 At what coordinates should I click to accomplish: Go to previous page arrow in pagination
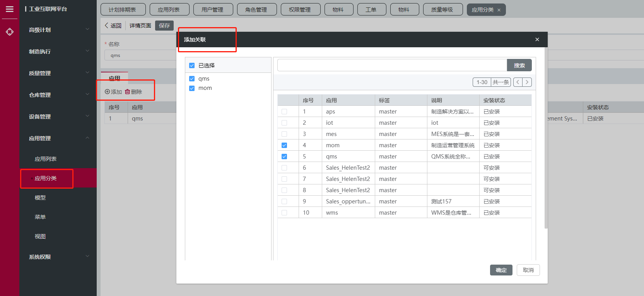(x=518, y=82)
